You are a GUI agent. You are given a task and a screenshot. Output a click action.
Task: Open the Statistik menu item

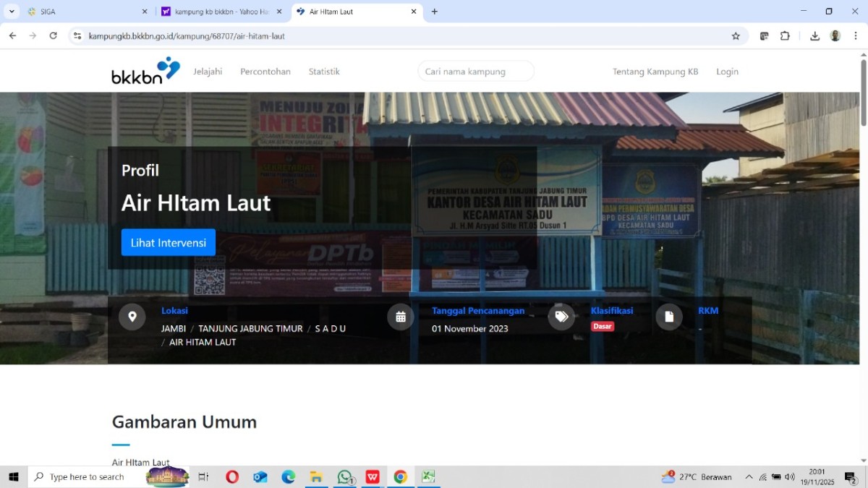tap(324, 72)
